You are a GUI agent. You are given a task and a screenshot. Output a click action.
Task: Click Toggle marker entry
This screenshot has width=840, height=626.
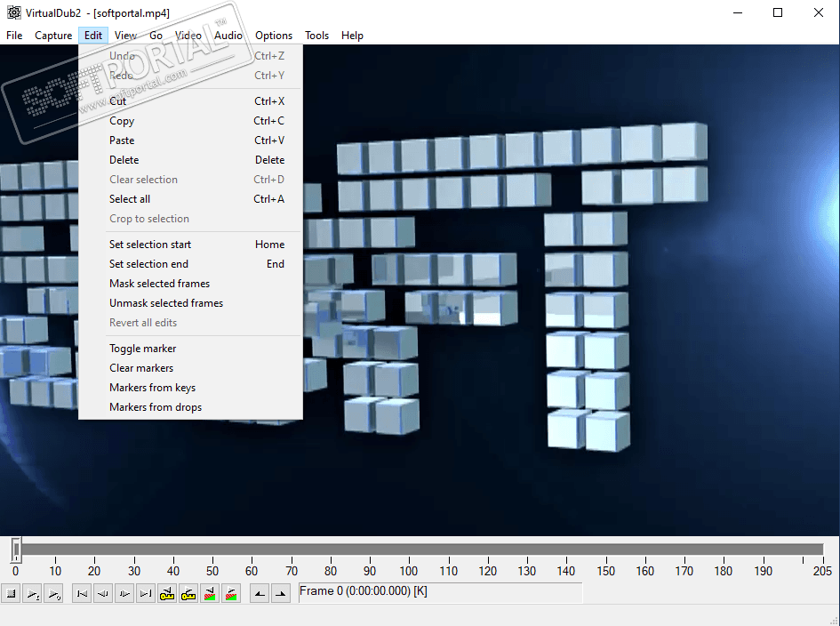(190, 349)
